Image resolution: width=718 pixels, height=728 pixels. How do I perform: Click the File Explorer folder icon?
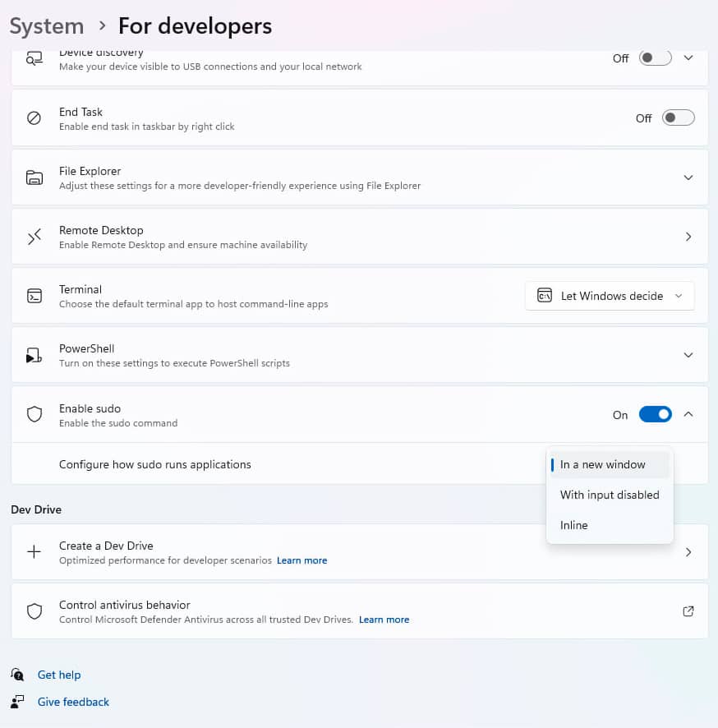(x=34, y=177)
